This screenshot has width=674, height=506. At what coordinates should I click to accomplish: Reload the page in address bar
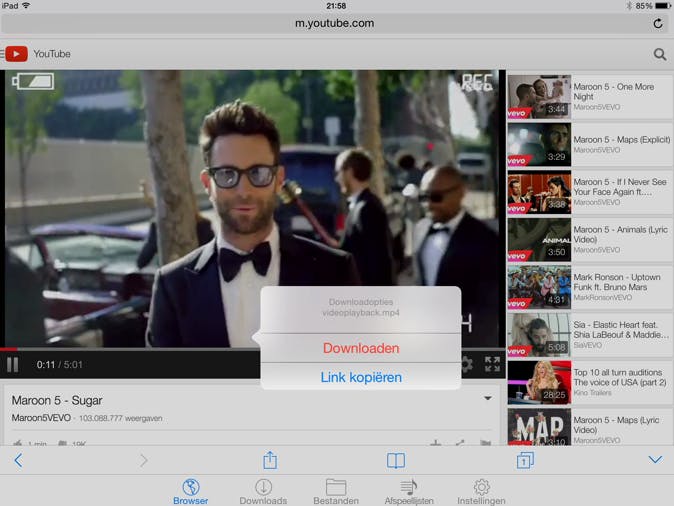click(658, 24)
